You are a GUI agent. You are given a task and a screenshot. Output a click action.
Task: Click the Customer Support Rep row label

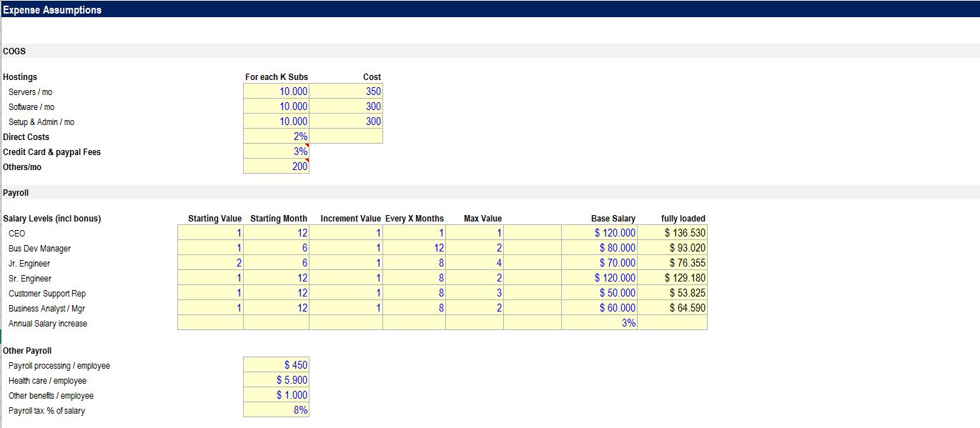point(47,294)
